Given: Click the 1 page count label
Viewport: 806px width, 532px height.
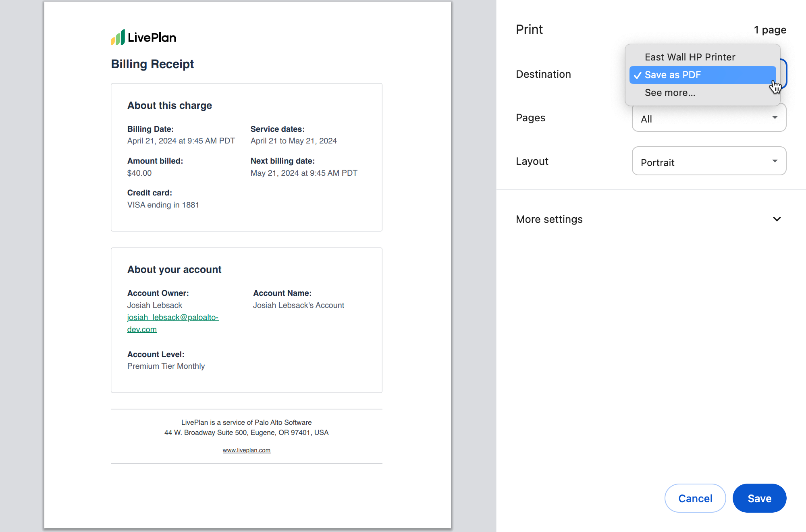Looking at the screenshot, I should (x=770, y=29).
